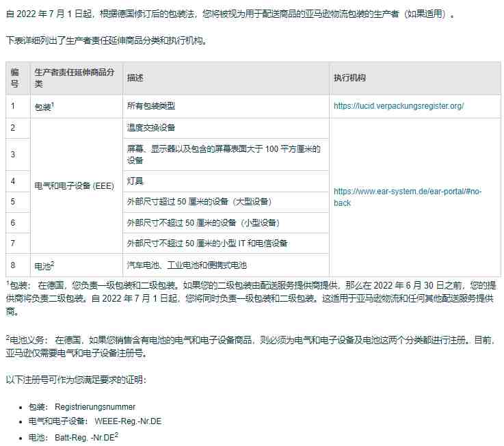Click the 'WEEE-Reg.-Nr.DE' bullet item
The width and height of the screenshot is (504, 446).
(95, 421)
